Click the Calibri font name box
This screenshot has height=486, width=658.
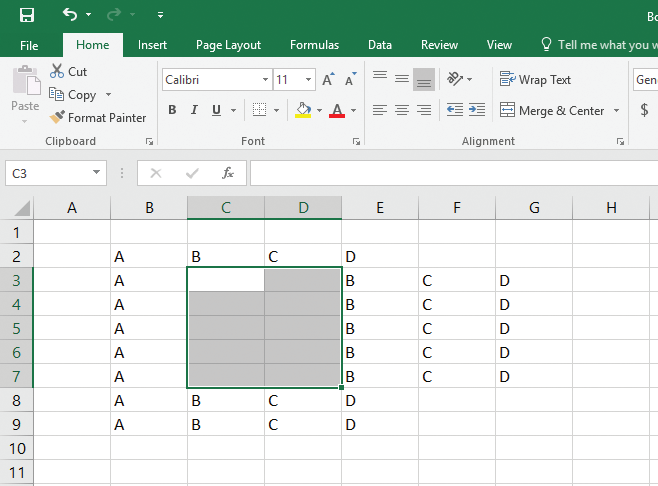click(212, 79)
